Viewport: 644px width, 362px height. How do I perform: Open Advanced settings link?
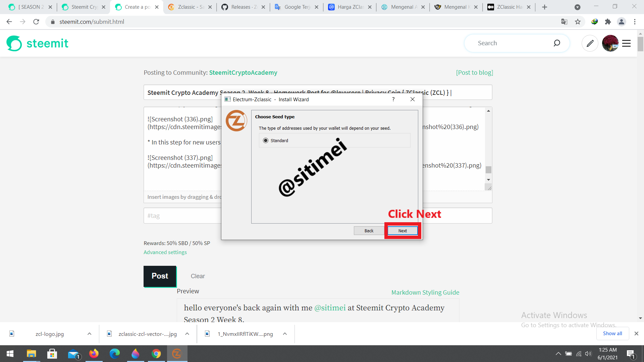click(x=165, y=252)
